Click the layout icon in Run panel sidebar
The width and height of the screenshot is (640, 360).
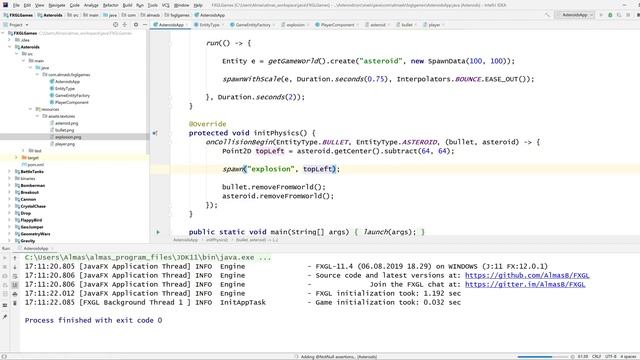coord(5,305)
